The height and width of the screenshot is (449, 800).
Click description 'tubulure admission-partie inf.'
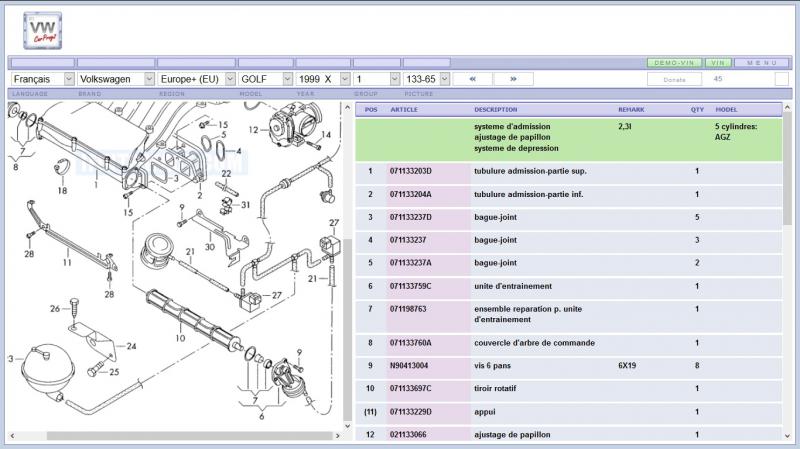point(529,194)
